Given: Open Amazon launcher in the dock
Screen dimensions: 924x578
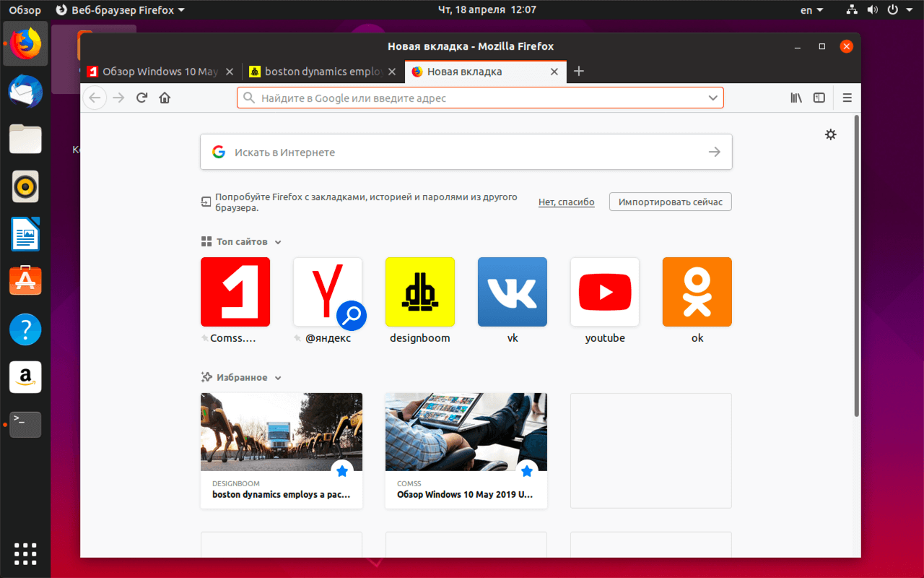Looking at the screenshot, I should [x=25, y=377].
